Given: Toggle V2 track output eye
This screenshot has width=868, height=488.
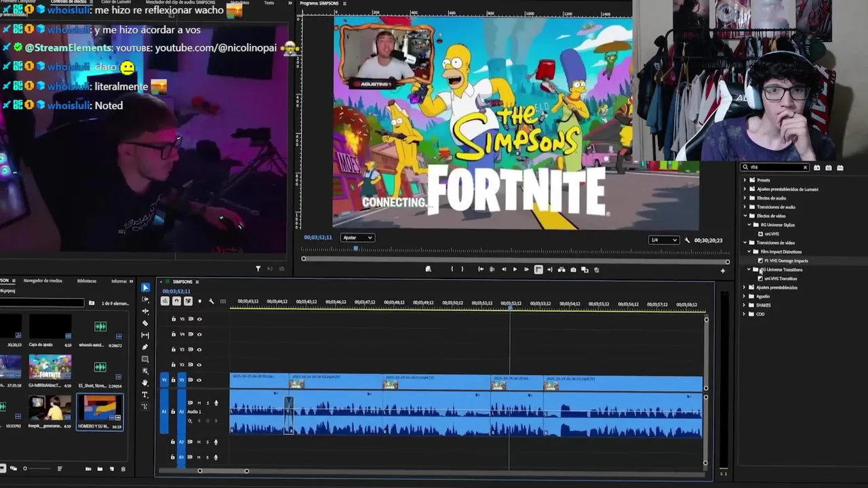Looking at the screenshot, I should click(199, 365).
